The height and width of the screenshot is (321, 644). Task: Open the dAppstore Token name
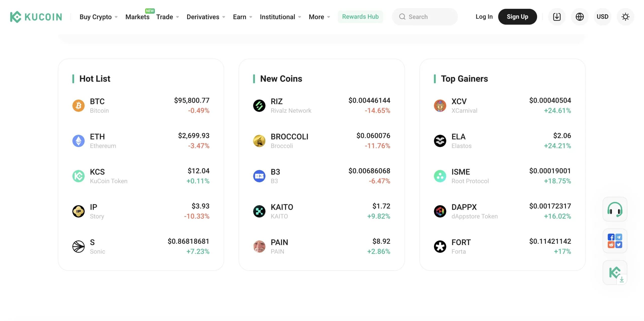tap(474, 216)
